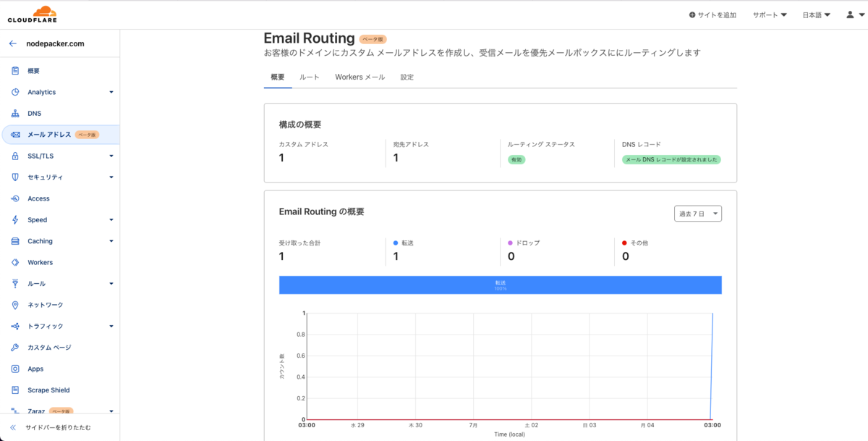Open メール アドレス in the sidebar
This screenshot has width=868, height=441.
pos(61,135)
